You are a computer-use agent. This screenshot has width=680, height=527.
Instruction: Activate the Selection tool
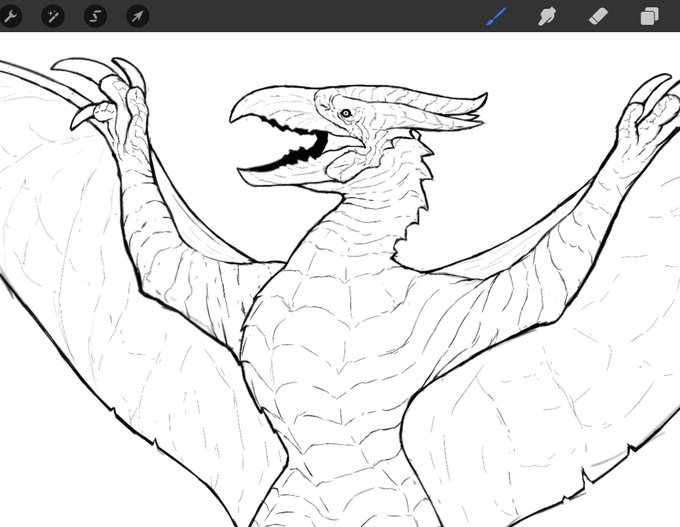(x=95, y=16)
